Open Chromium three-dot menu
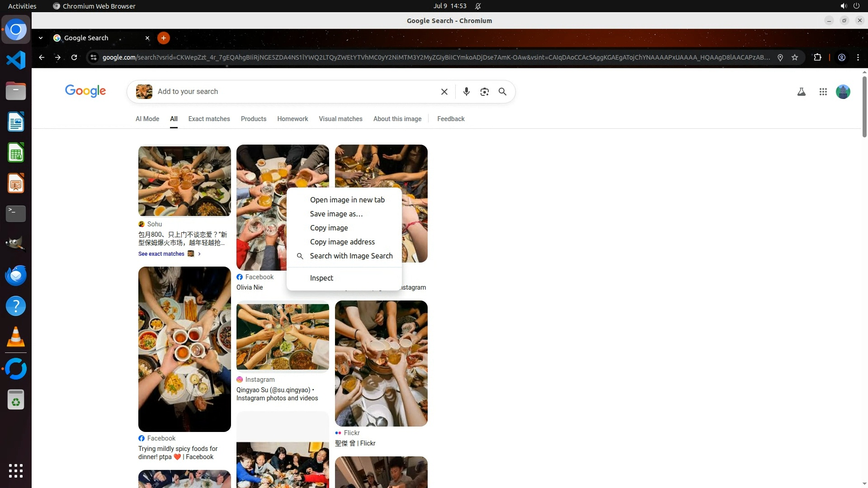Viewport: 868px width, 488px height. (x=858, y=57)
